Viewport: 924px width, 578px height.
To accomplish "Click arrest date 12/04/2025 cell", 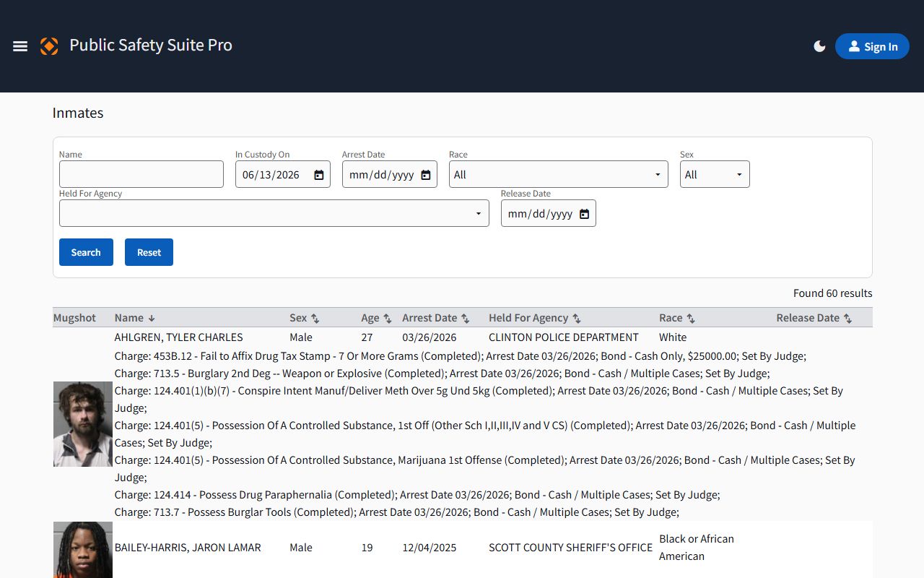I will (x=430, y=548).
